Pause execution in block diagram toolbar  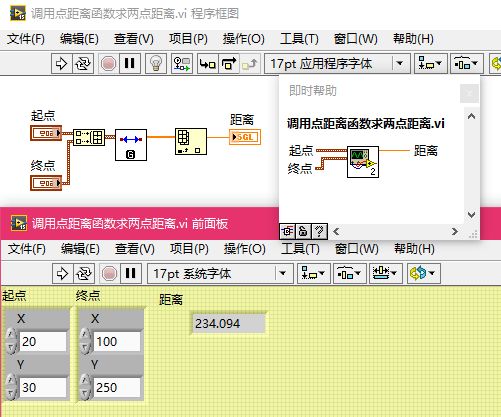tap(129, 63)
